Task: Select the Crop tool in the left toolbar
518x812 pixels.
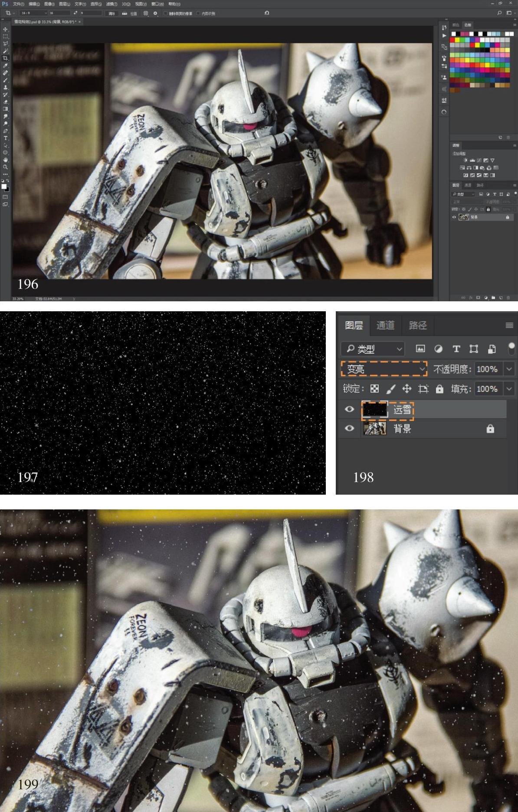Action: click(5, 59)
